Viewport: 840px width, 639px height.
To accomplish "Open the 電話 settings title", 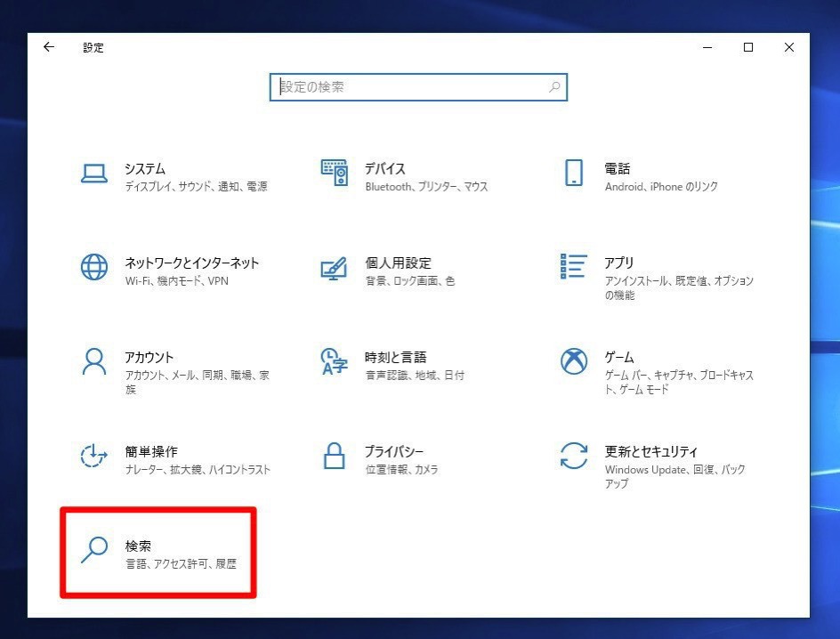I will [x=618, y=169].
